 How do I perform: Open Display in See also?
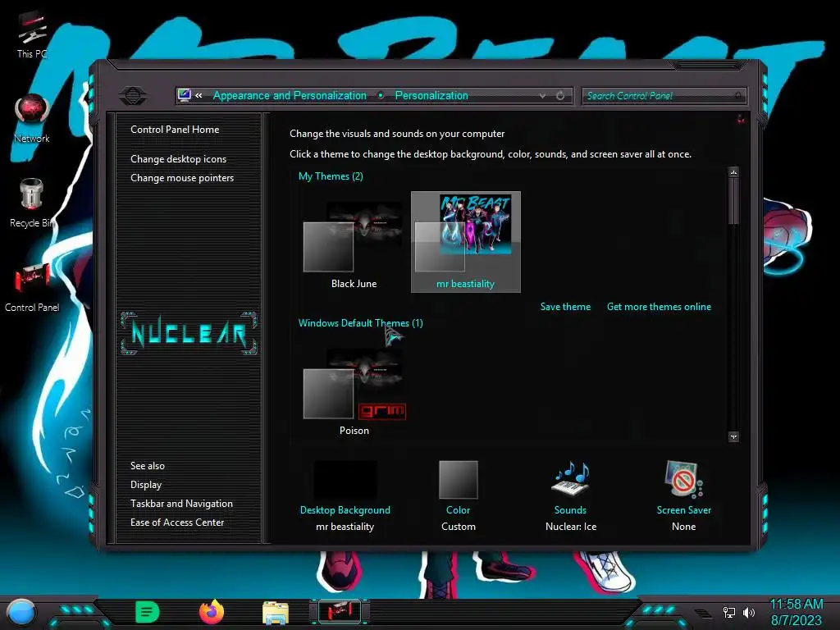[146, 485]
